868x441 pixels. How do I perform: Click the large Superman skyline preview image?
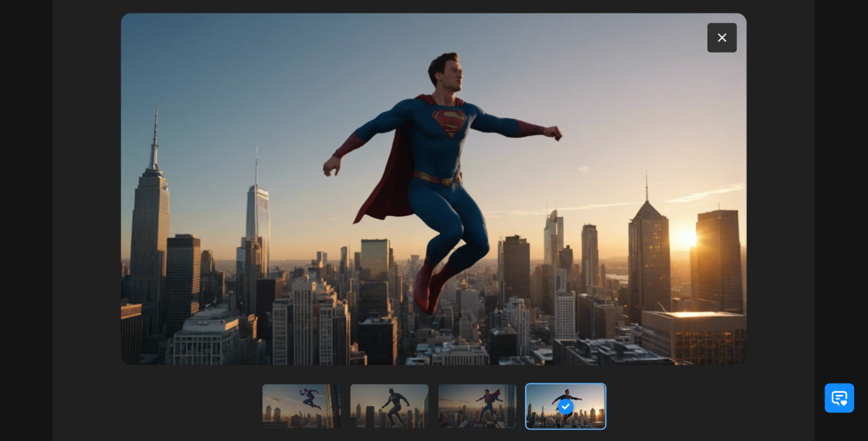coord(434,189)
